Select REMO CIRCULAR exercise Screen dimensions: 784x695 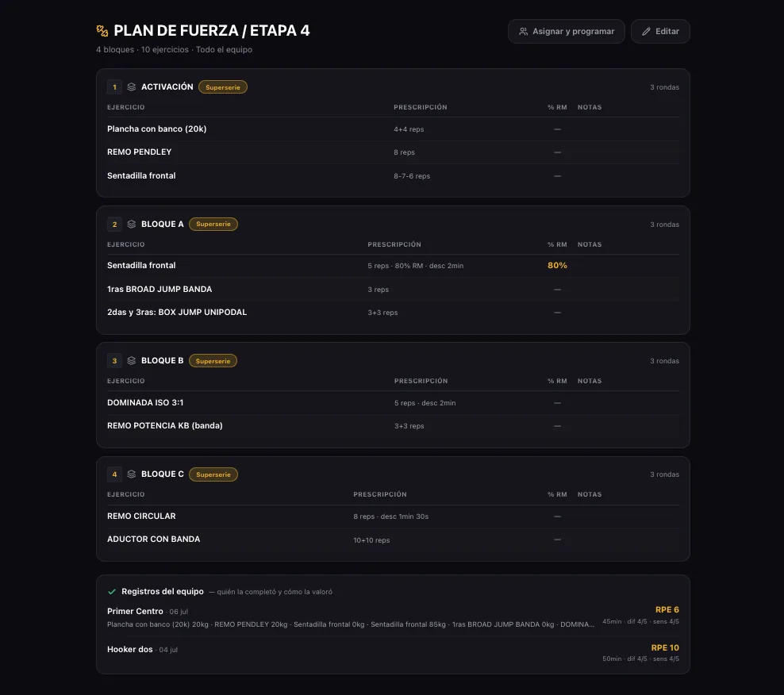(141, 516)
